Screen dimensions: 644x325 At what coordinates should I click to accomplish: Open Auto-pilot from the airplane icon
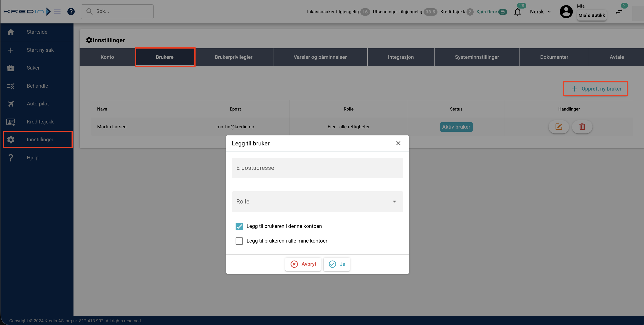click(11, 104)
